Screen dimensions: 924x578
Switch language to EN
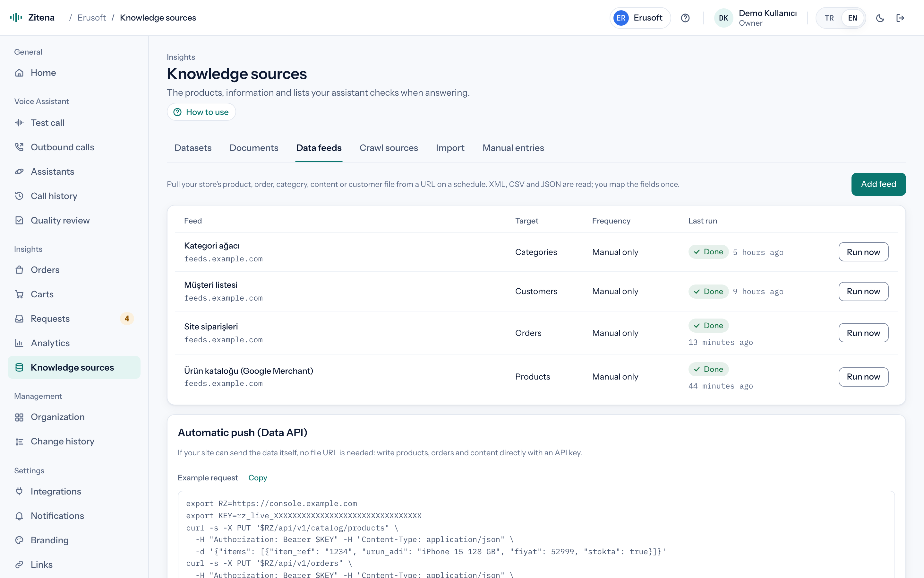pos(852,18)
